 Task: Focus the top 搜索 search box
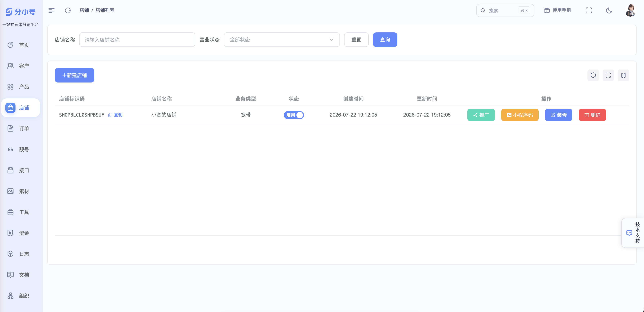pos(505,10)
